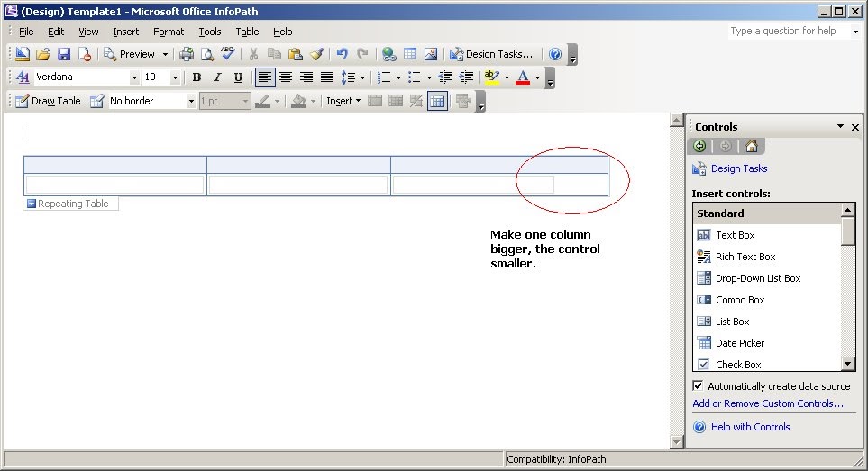The height and width of the screenshot is (471, 868).
Task: Open the Table menu
Action: pos(247,32)
